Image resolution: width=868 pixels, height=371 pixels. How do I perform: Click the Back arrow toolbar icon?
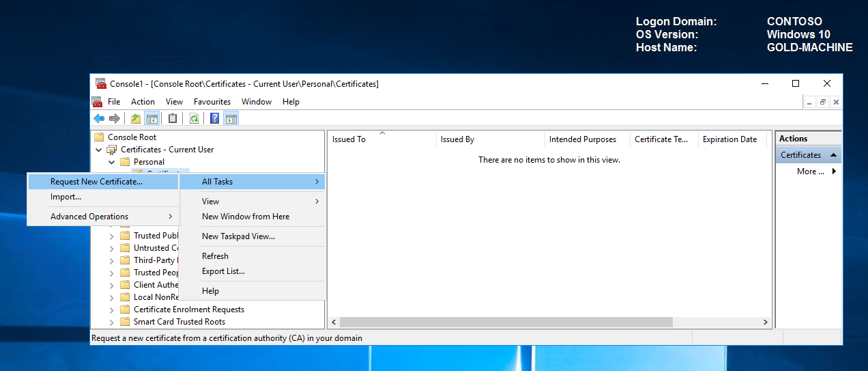(99, 118)
